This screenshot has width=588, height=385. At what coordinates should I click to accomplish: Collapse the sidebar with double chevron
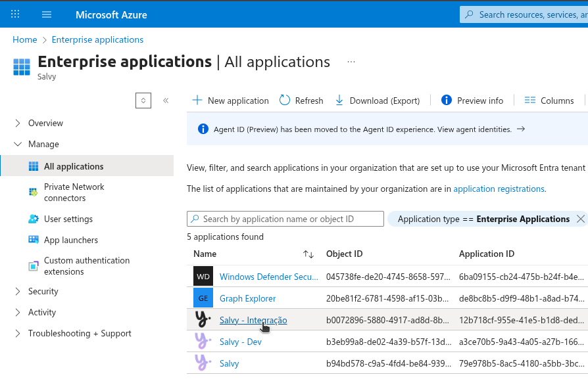click(166, 101)
